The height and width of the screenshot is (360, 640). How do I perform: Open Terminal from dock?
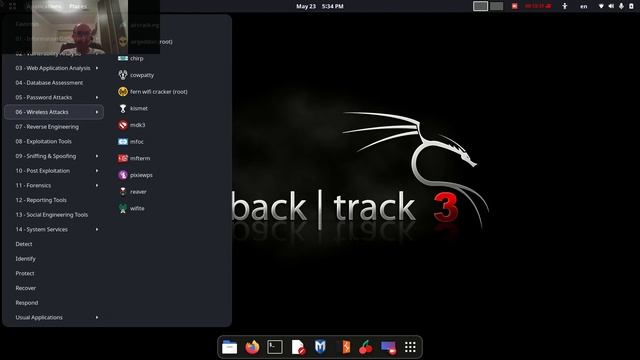[x=275, y=347]
